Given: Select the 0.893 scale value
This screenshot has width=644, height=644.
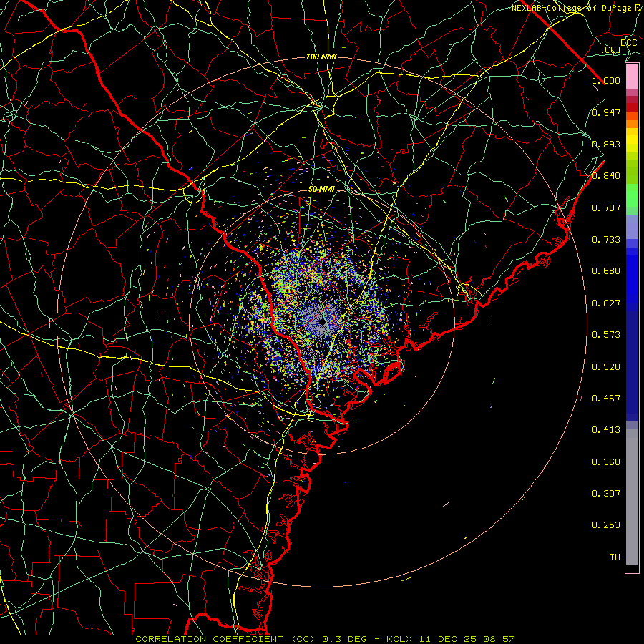Looking at the screenshot, I should (606, 144).
